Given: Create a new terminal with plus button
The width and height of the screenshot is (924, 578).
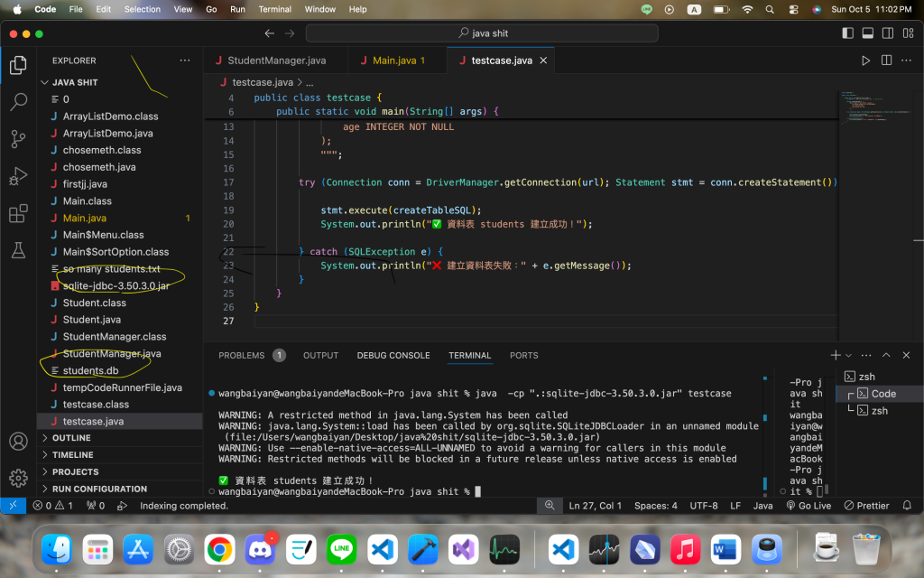Looking at the screenshot, I should tap(835, 355).
